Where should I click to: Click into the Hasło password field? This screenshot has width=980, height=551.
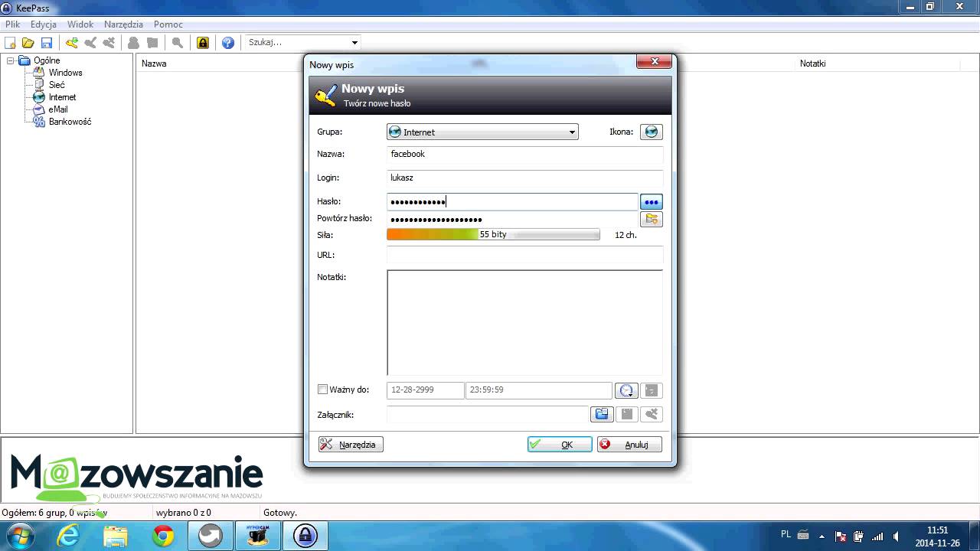point(512,202)
